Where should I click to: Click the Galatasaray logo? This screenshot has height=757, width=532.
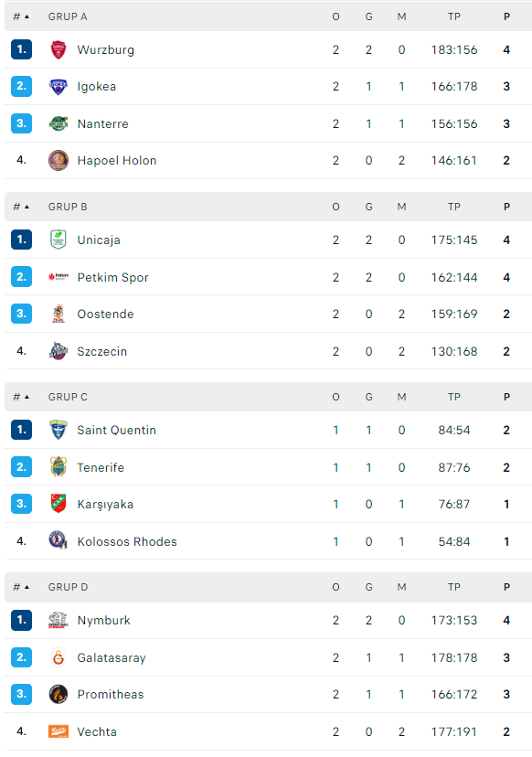pyautogui.click(x=59, y=657)
